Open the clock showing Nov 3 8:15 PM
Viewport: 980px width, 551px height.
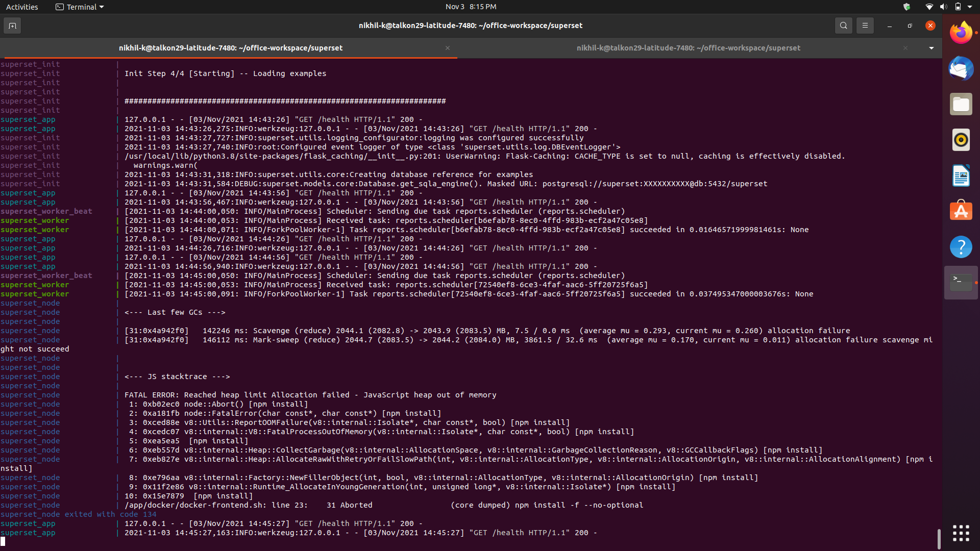470,7
